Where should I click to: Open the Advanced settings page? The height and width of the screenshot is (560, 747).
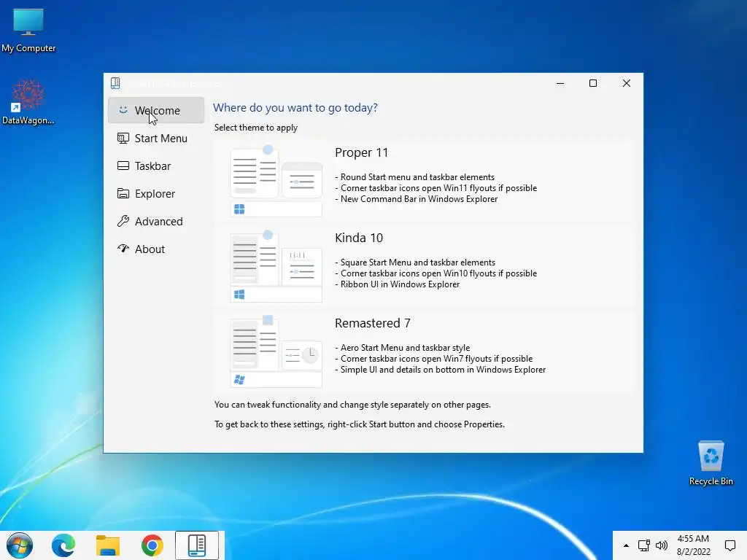pos(156,221)
